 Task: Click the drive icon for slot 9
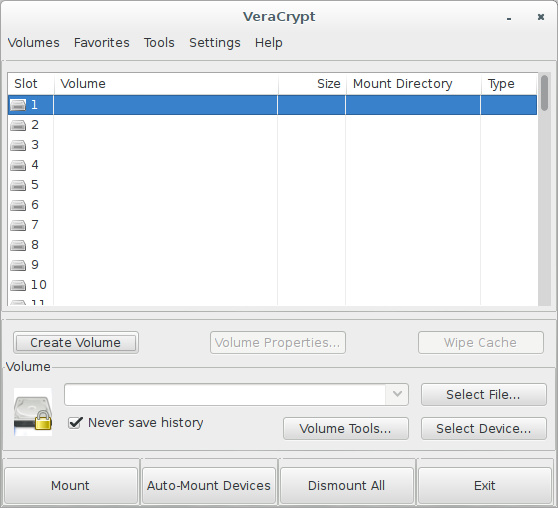click(x=18, y=265)
